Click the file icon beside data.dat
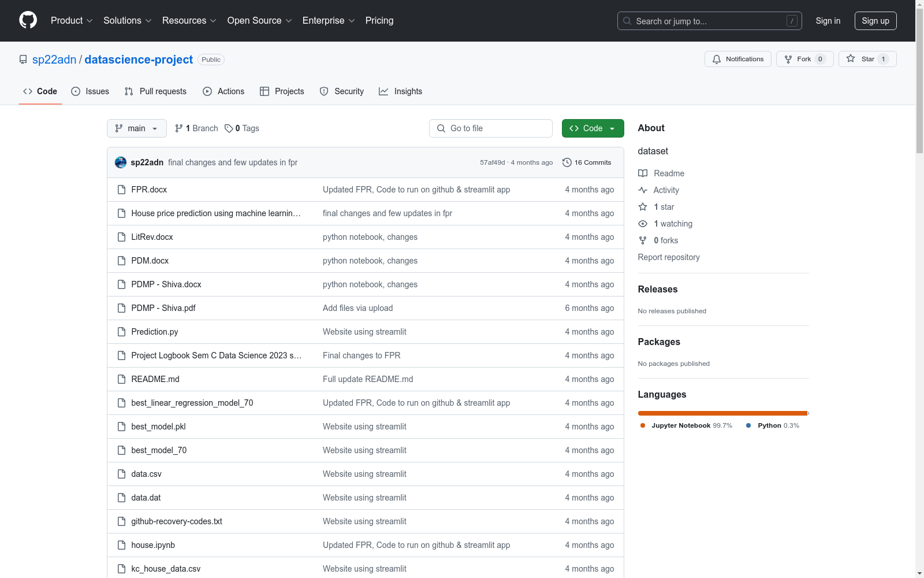 (x=121, y=498)
